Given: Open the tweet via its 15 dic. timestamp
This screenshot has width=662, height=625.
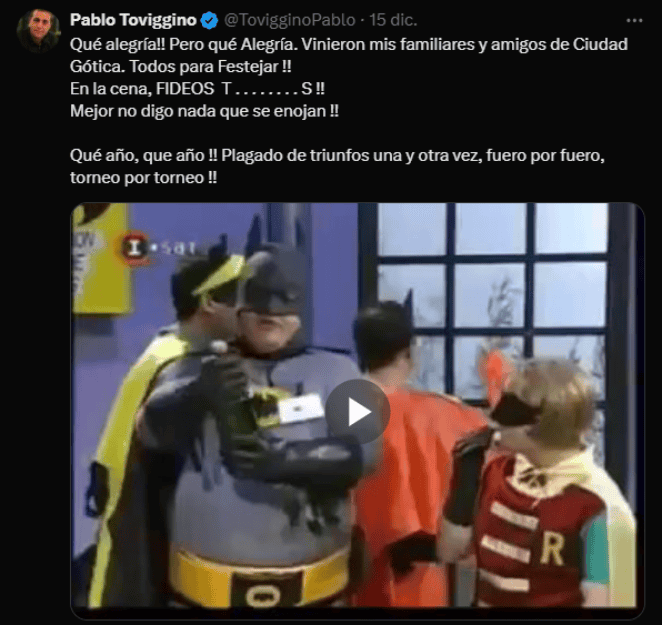Looking at the screenshot, I should click(x=393, y=20).
